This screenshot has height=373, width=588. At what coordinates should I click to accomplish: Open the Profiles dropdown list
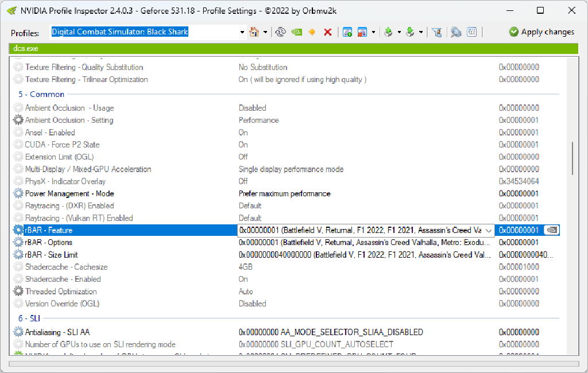point(242,32)
